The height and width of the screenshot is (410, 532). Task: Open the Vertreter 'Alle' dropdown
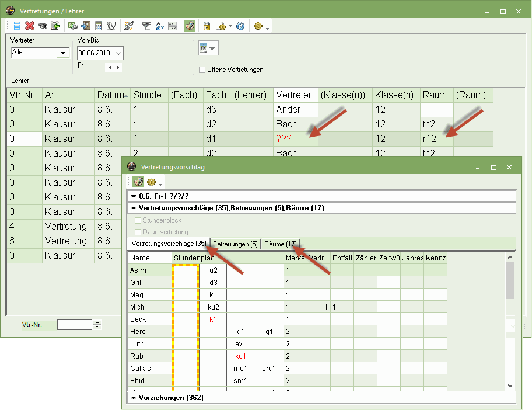pyautogui.click(x=63, y=53)
